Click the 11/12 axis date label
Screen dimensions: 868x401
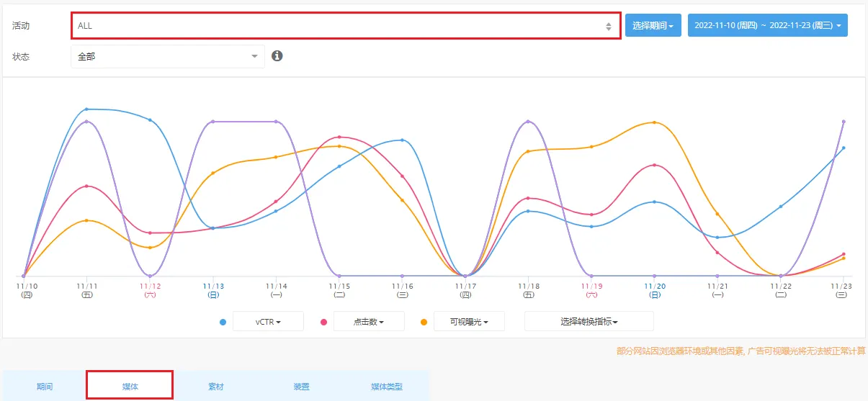(150, 289)
